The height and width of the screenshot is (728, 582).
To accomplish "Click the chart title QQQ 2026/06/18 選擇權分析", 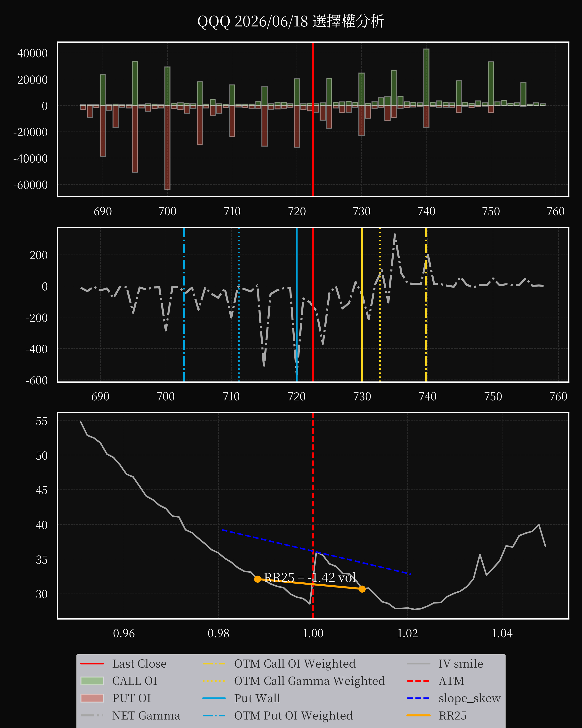I will (x=291, y=21).
